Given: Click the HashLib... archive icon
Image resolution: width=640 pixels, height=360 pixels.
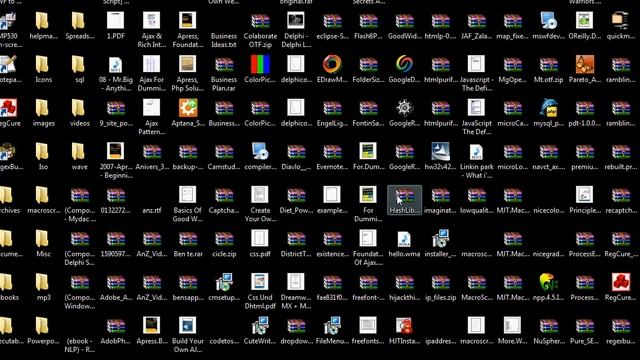Looking at the screenshot, I should point(404,196).
